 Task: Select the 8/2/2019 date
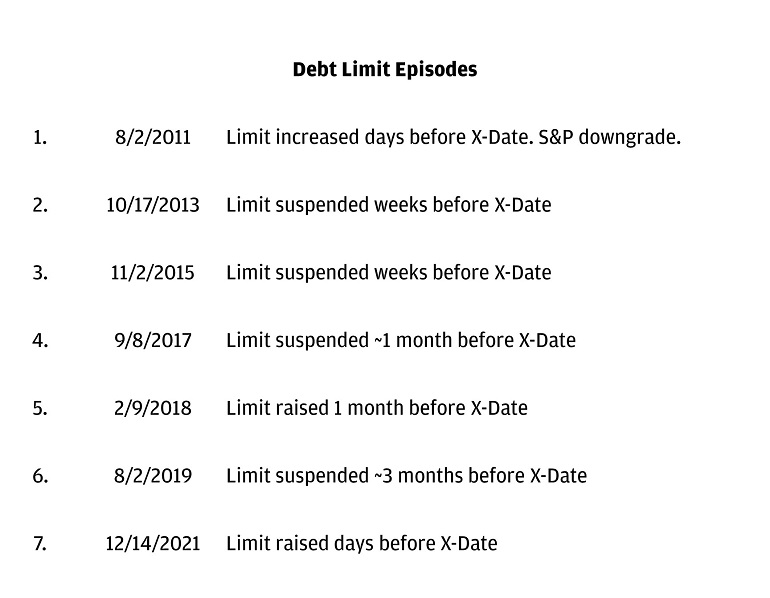(152, 476)
